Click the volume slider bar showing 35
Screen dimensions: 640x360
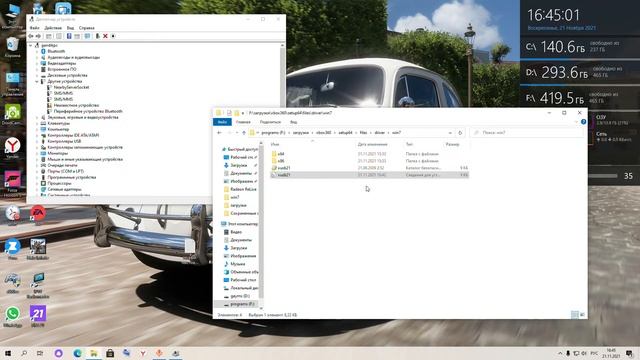(603, 176)
